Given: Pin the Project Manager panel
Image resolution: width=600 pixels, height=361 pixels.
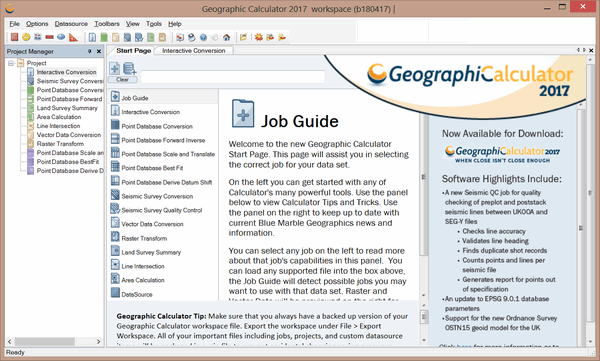Looking at the screenshot, I should (90, 51).
